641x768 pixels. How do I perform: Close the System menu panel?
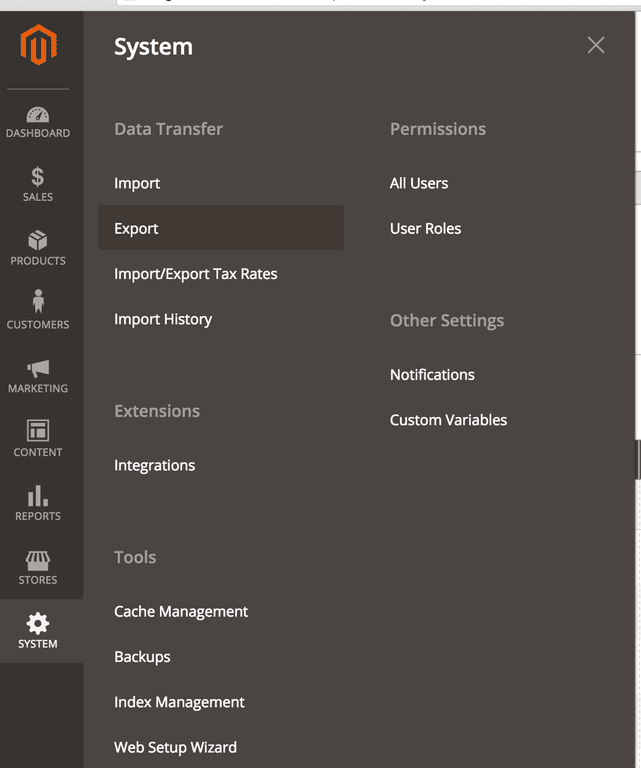[596, 45]
